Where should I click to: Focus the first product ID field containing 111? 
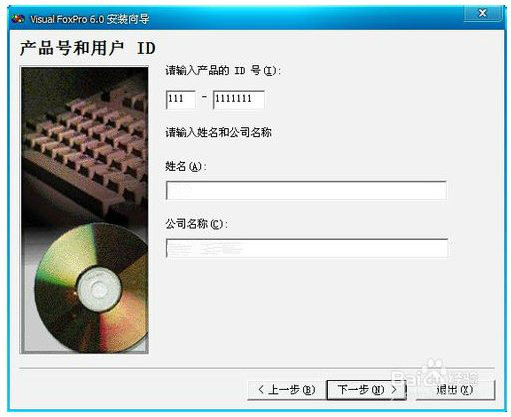[x=180, y=99]
